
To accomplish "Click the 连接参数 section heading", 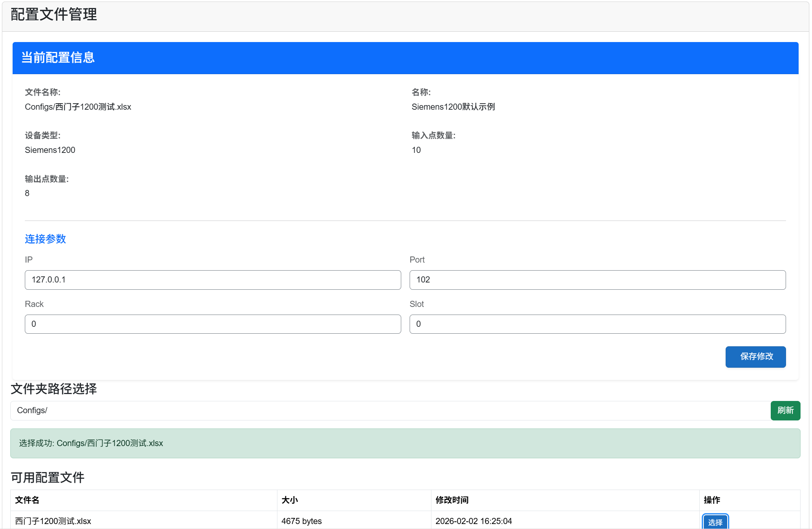I will (x=45, y=239).
